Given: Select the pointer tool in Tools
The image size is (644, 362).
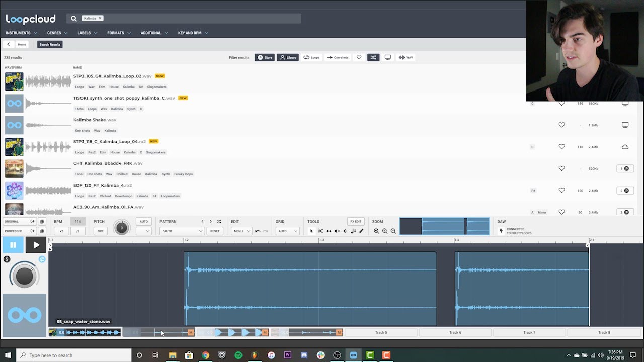Looking at the screenshot, I should tap(311, 231).
